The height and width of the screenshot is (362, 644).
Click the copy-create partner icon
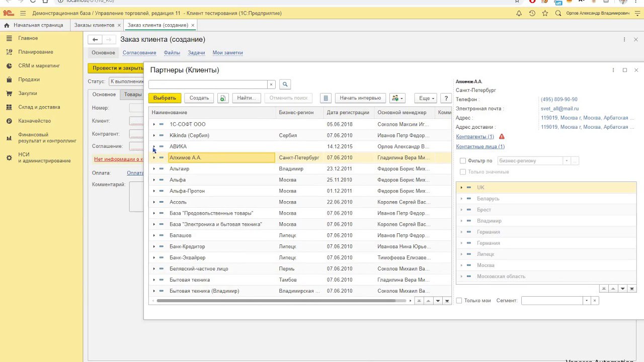pos(223,98)
